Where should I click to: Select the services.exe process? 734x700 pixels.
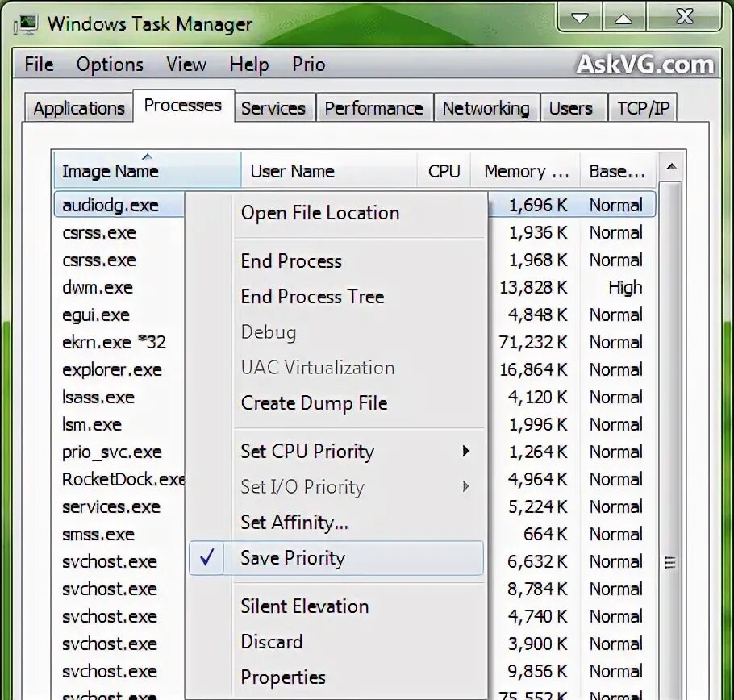(x=111, y=506)
